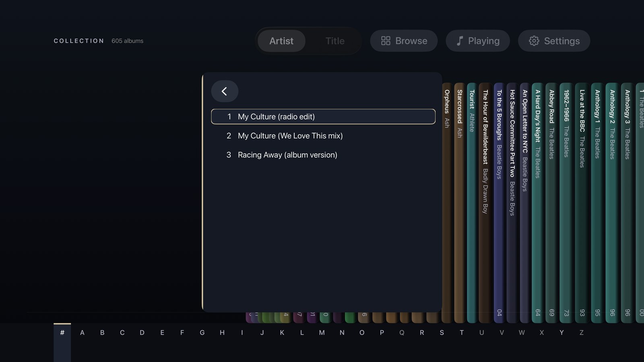Open the Anthology 3 album spine

coord(627,203)
